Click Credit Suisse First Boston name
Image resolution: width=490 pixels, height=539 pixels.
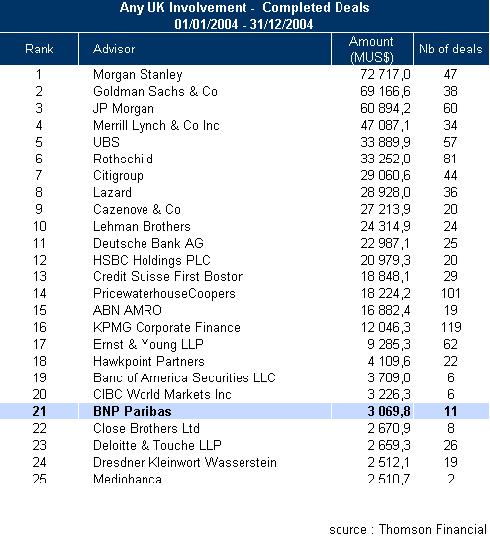pos(168,276)
